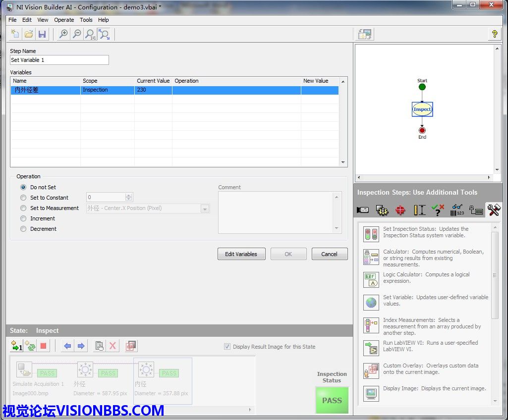Open the Tools menu
Image resolution: width=508 pixels, height=420 pixels.
[x=86, y=20]
